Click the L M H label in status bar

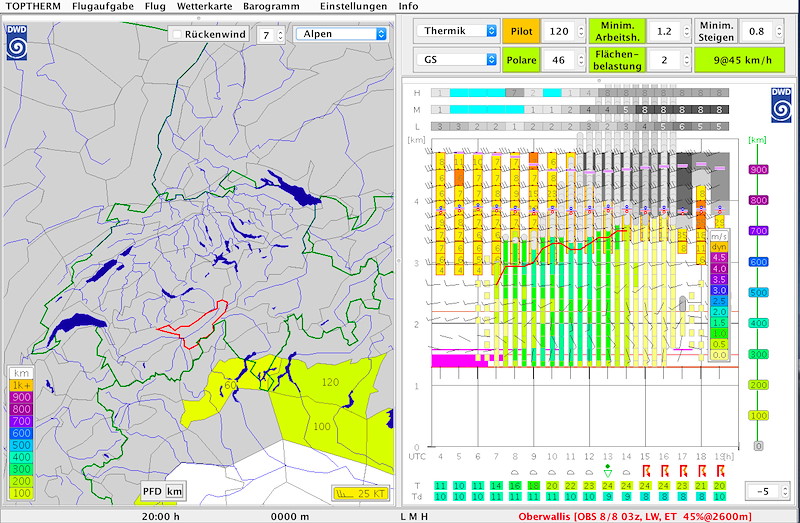(414, 516)
